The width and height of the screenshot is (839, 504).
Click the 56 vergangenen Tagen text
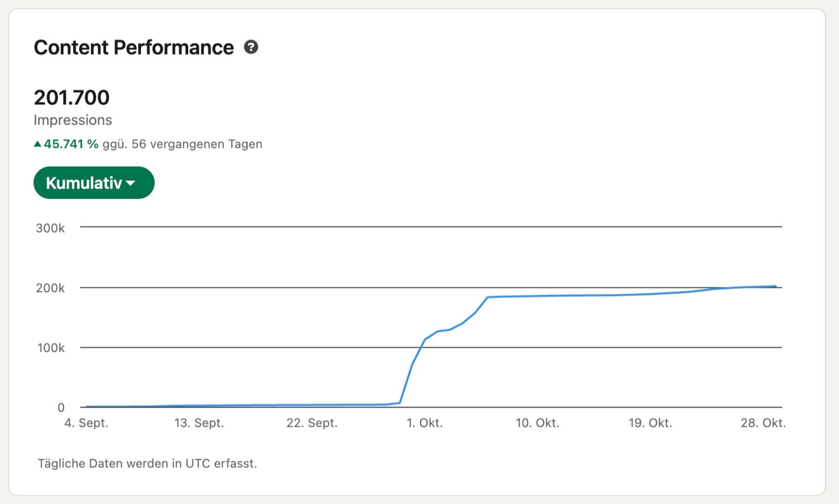[197, 144]
